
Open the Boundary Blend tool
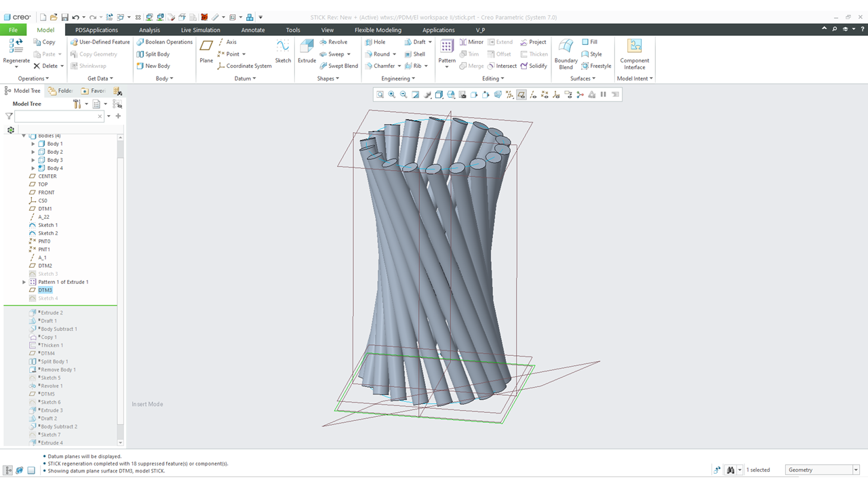(566, 54)
